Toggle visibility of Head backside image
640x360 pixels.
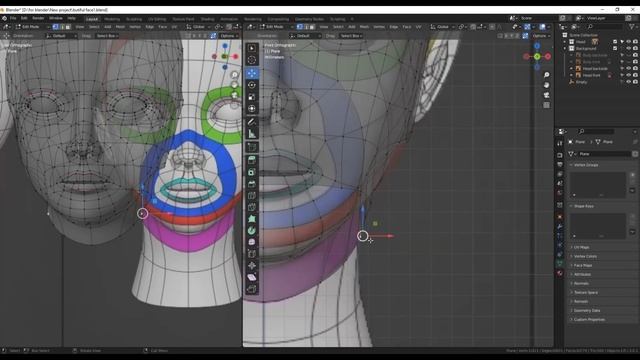(629, 68)
